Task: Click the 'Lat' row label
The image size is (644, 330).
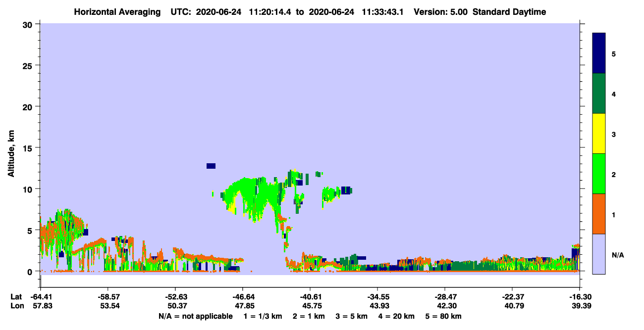Action: click(16, 297)
